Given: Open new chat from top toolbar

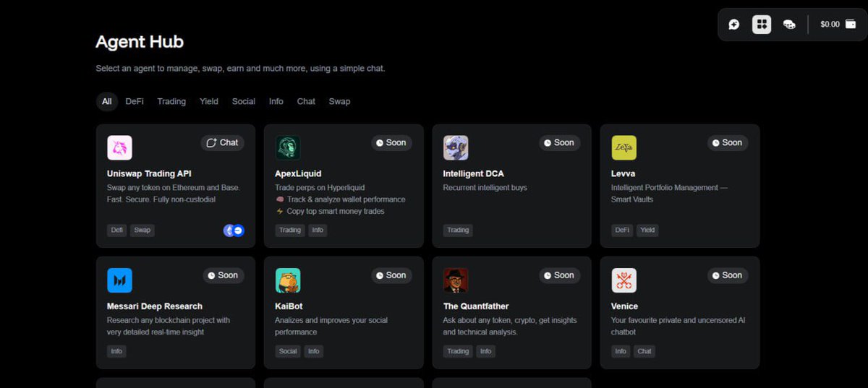Looking at the screenshot, I should (734, 25).
